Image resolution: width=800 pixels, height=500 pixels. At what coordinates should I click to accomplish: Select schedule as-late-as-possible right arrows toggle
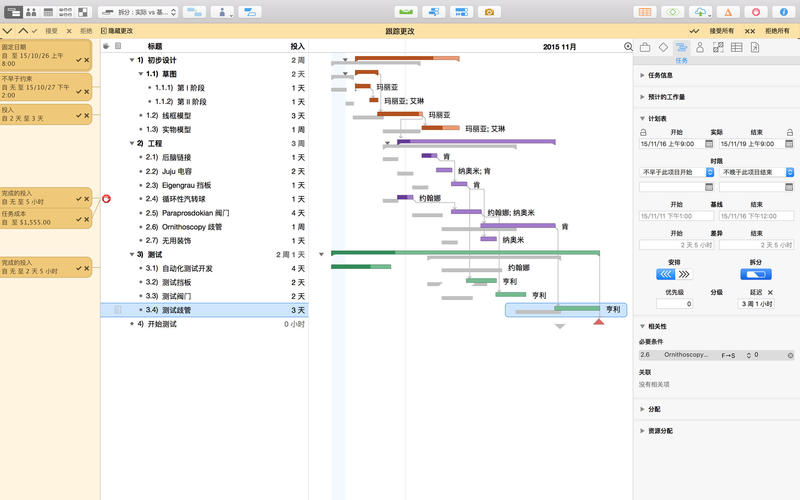click(684, 274)
